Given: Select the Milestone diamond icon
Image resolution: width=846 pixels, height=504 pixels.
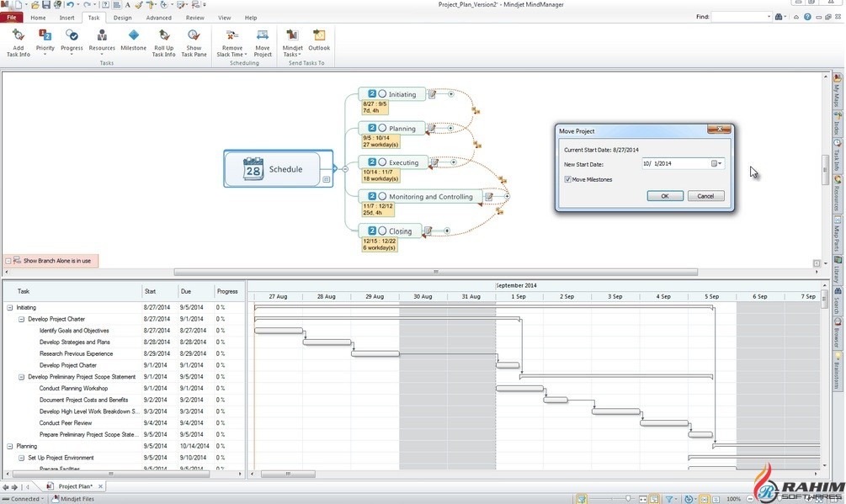Looking at the screenshot, I should [133, 35].
